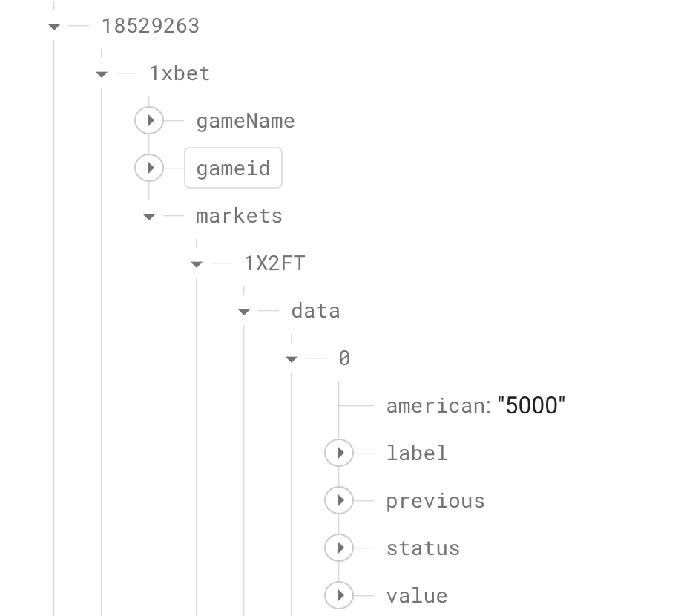
Task: Select the 18529263 root label
Action: pos(150,25)
